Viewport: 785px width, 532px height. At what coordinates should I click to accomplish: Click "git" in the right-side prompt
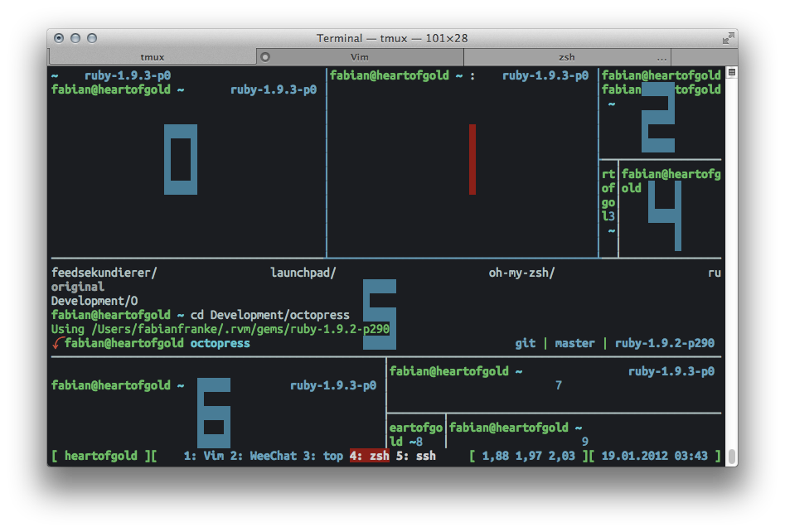click(x=526, y=343)
